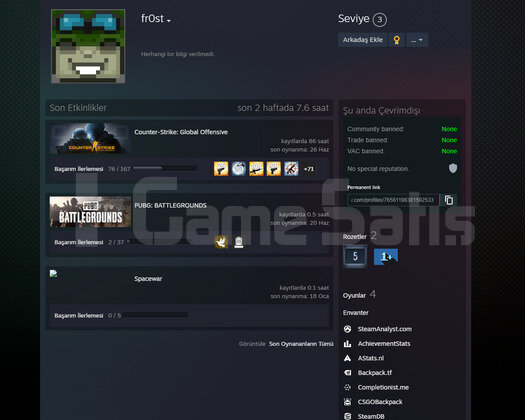Click the Community banned None value
Screen dimensions: 525x420
pos(449,129)
